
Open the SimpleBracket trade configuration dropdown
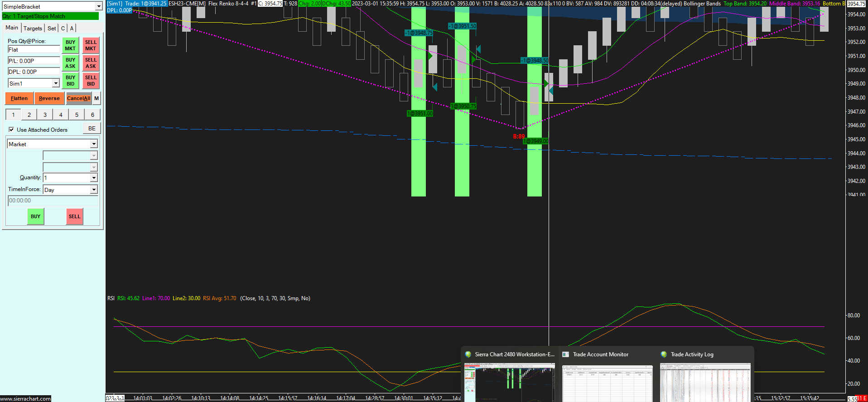tap(99, 7)
